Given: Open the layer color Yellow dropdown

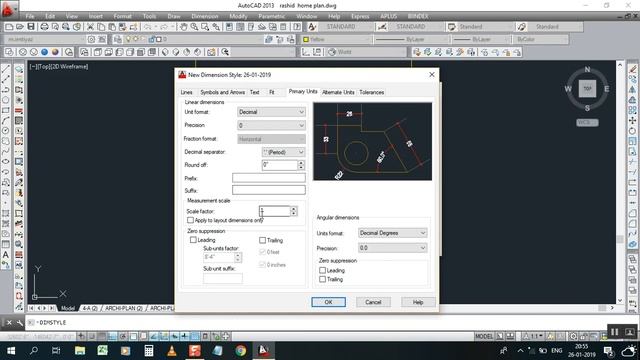Looking at the screenshot, I should click(336, 40).
